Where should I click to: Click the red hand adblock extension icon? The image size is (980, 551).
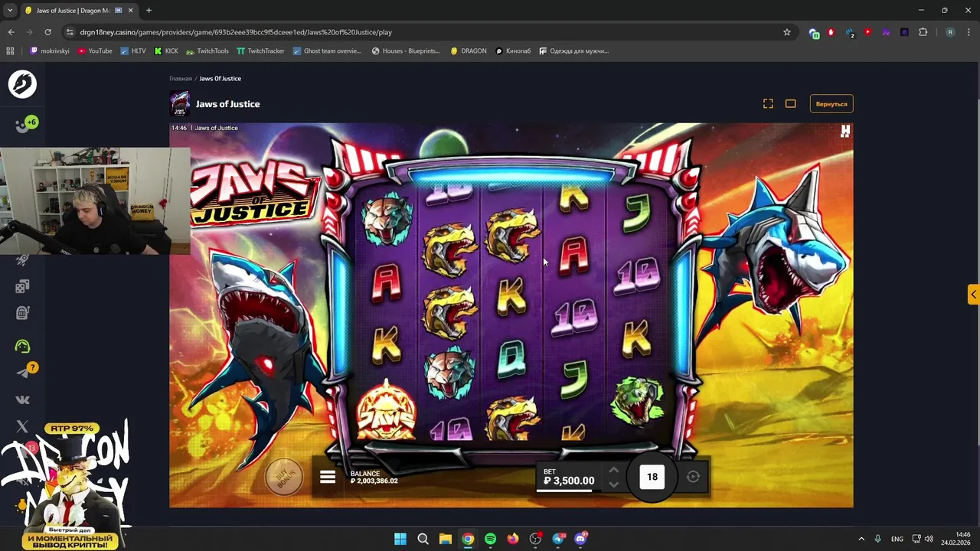(x=831, y=32)
